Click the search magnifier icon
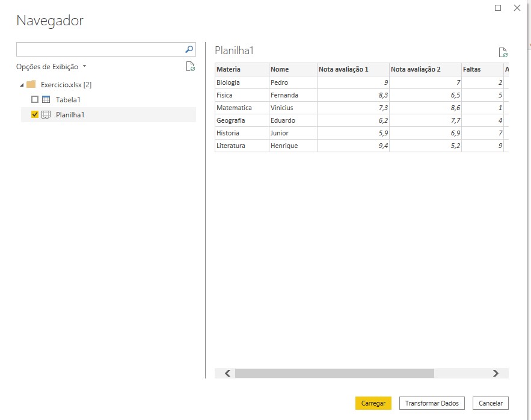531x420 pixels. (x=189, y=49)
